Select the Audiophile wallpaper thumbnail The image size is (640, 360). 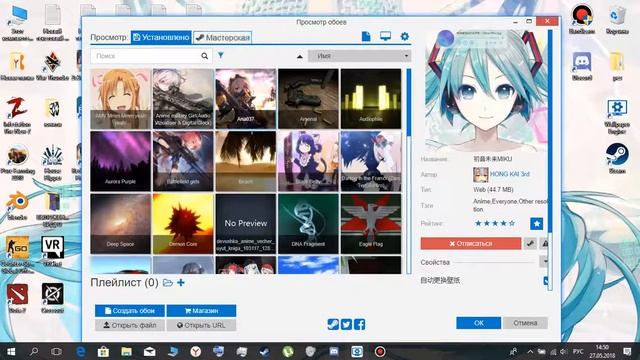tap(371, 99)
